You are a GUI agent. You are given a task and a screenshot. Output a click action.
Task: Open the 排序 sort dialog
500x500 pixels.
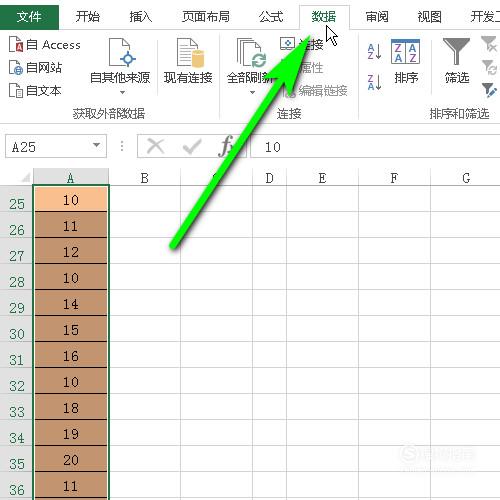(406, 62)
